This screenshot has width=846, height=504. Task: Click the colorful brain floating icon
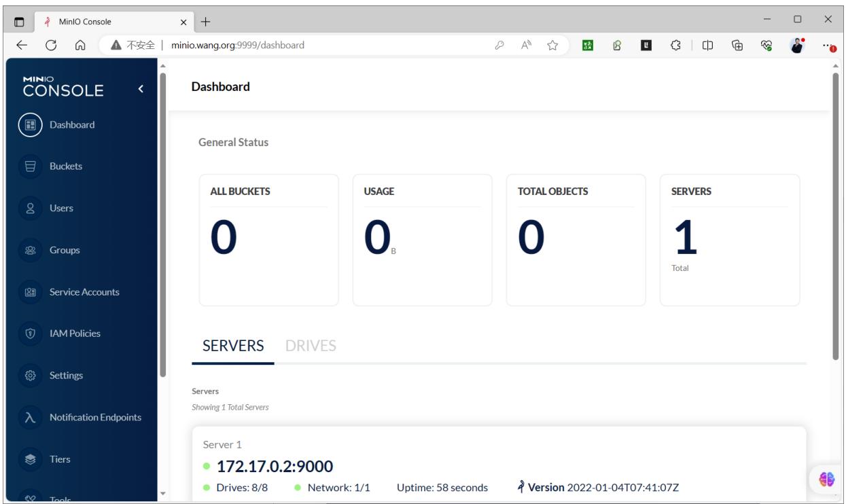coord(828,478)
